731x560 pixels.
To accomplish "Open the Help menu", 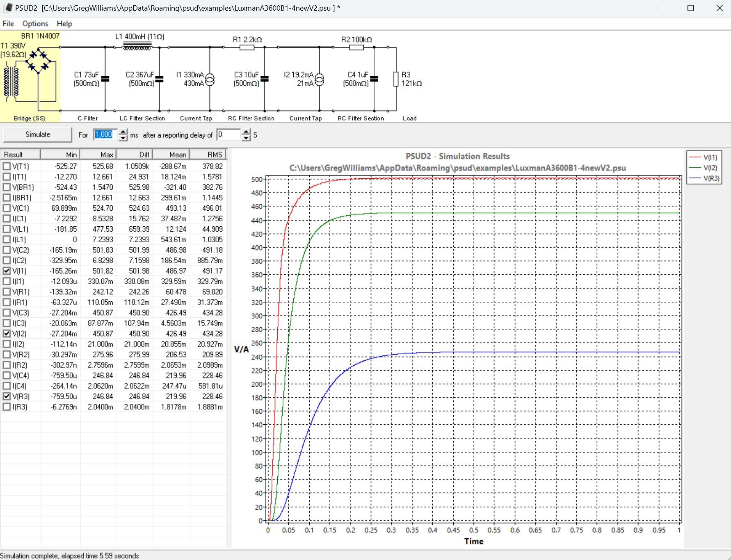I will tap(64, 24).
